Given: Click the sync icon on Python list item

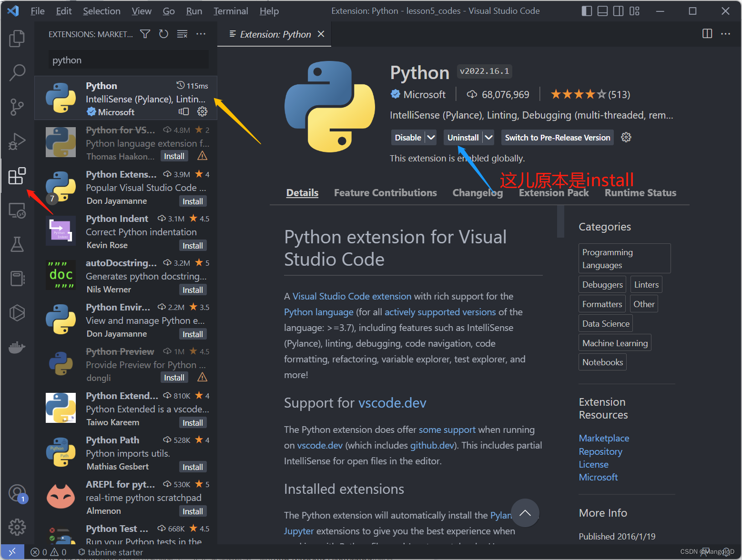Looking at the screenshot, I should (184, 111).
